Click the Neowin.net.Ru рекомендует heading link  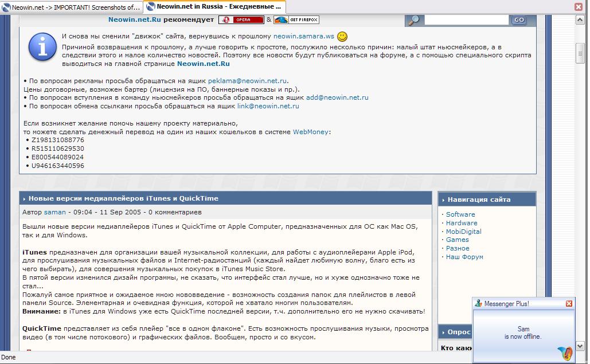point(161,19)
